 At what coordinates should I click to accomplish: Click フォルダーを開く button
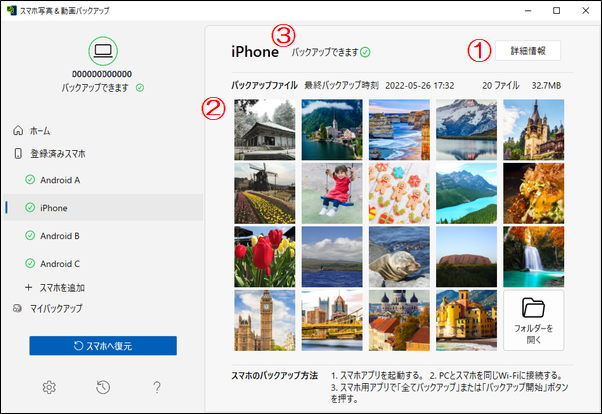pyautogui.click(x=534, y=320)
